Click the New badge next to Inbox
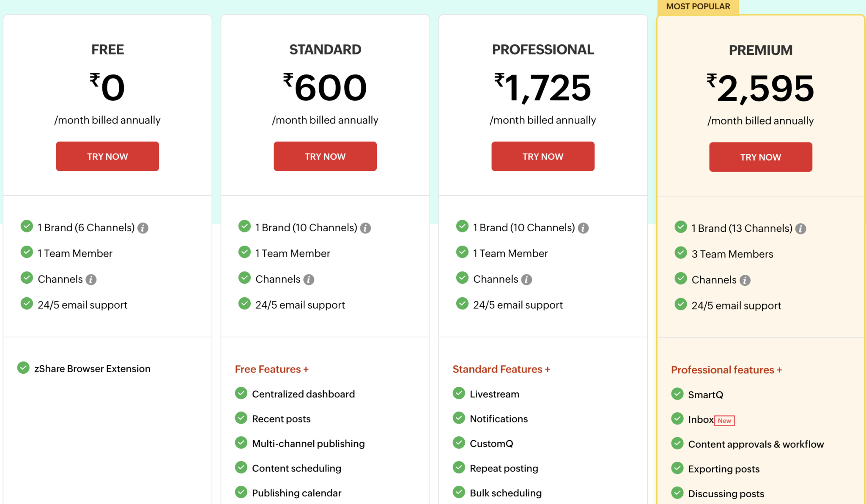Screen dimensions: 866x504 click(x=725, y=420)
